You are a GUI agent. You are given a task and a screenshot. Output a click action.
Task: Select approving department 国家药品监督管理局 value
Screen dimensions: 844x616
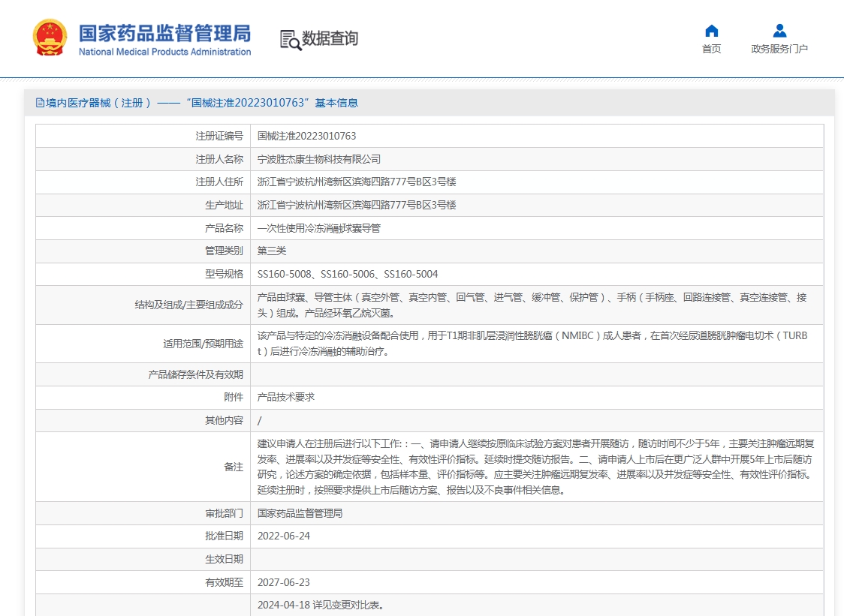300,513
